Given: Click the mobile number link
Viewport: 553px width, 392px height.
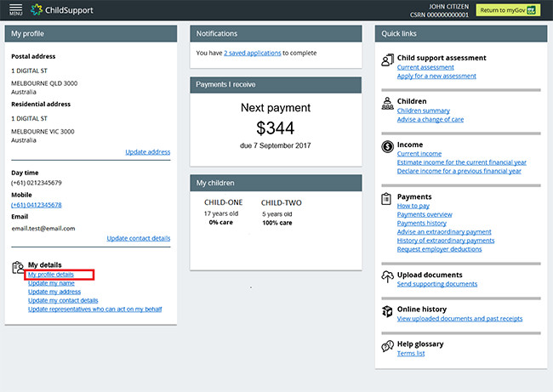Looking at the screenshot, I should 37,205.
